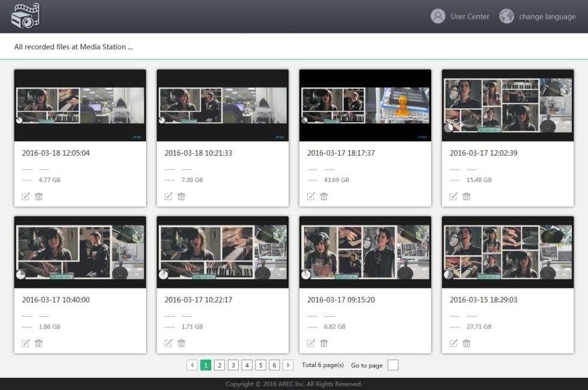Click the title 2016-03-18 12:05:04
Viewport: 588px width, 390px height.
[56, 153]
